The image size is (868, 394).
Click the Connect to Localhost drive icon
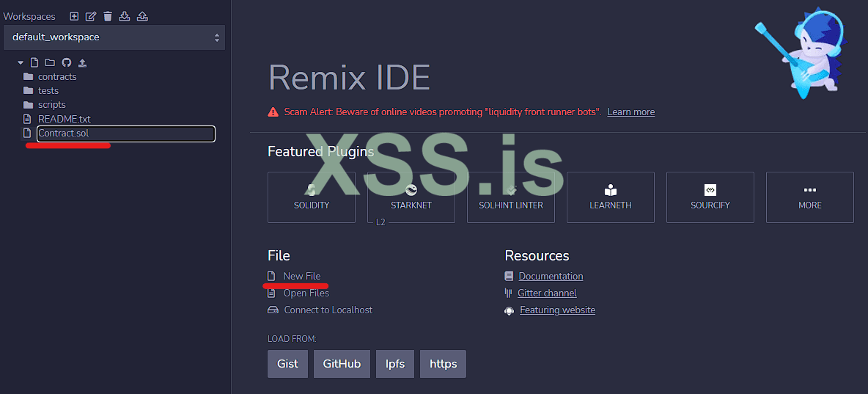pyautogui.click(x=273, y=310)
